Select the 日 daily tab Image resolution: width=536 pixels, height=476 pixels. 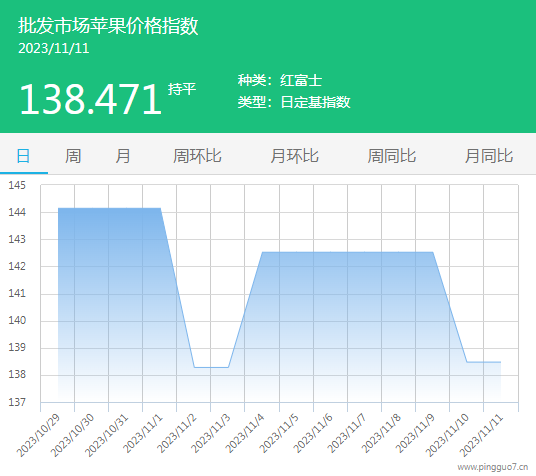tap(23, 156)
